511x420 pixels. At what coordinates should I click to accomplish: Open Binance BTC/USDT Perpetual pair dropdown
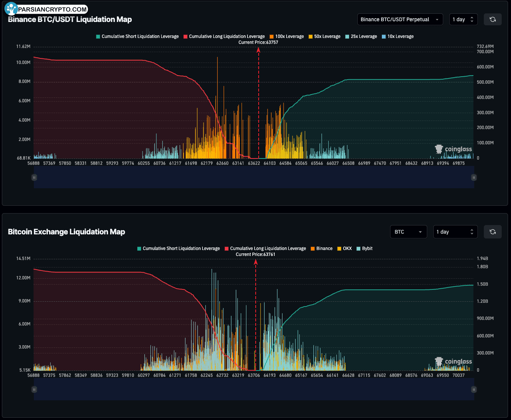coord(400,19)
